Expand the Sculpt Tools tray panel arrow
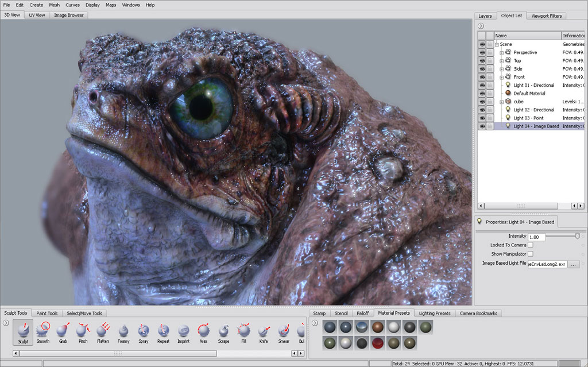 coord(5,323)
